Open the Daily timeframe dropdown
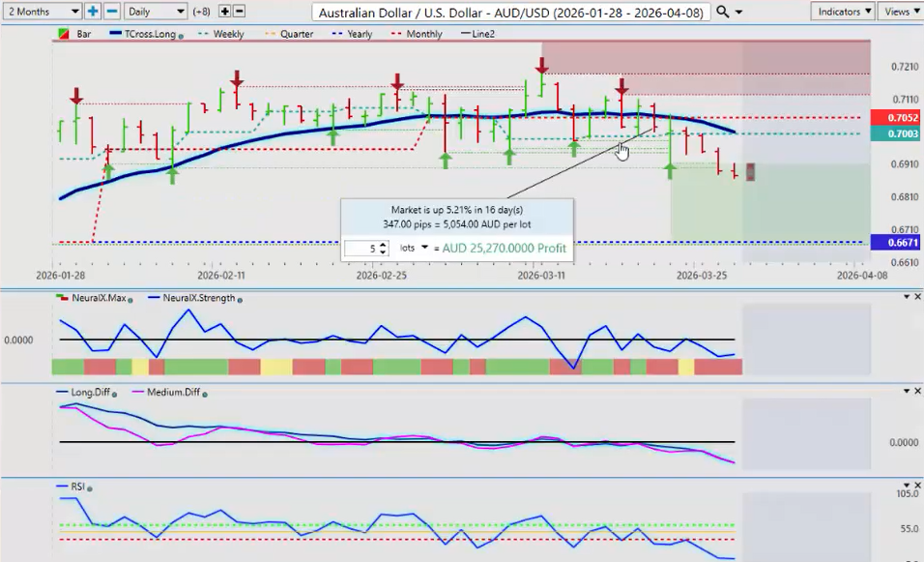Screen dimensions: 924x562 [x=156, y=12]
